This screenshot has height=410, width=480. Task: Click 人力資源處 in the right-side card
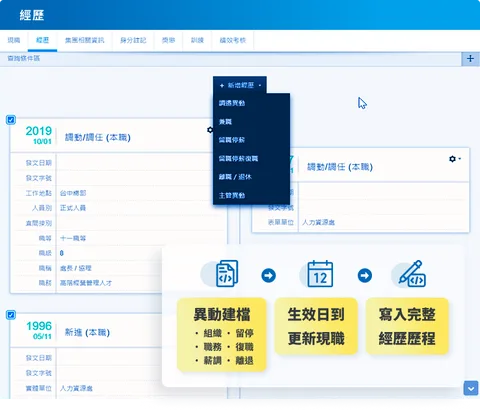319,222
